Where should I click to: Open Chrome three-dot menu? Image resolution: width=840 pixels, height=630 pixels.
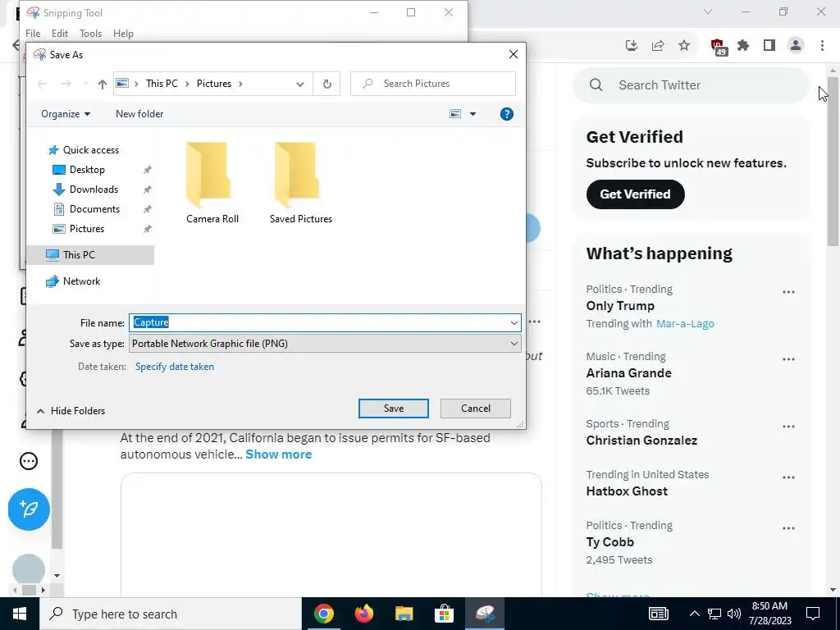822,46
